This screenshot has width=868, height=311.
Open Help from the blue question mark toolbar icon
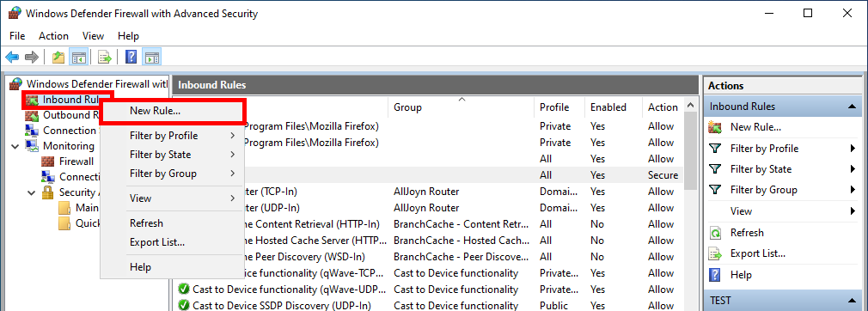131,57
